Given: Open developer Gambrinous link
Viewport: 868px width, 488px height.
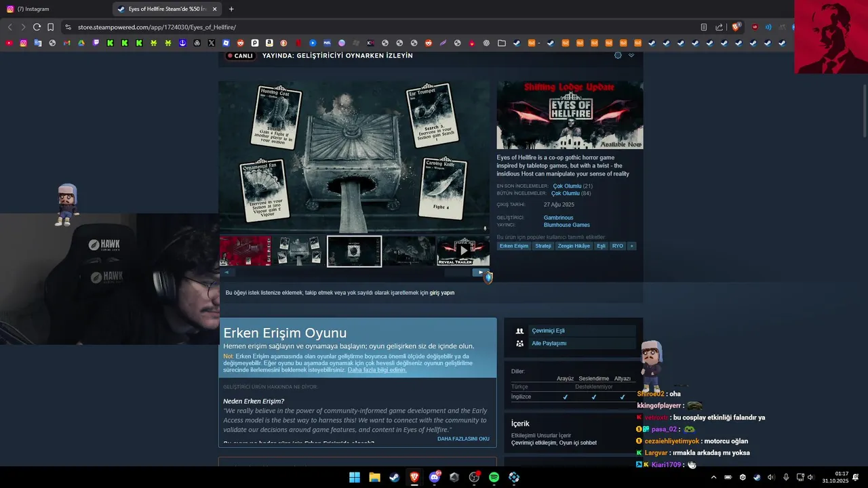Looking at the screenshot, I should click(558, 218).
